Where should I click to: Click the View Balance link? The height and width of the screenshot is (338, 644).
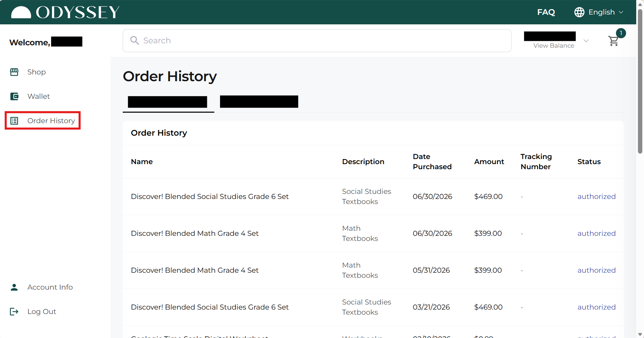[554, 46]
